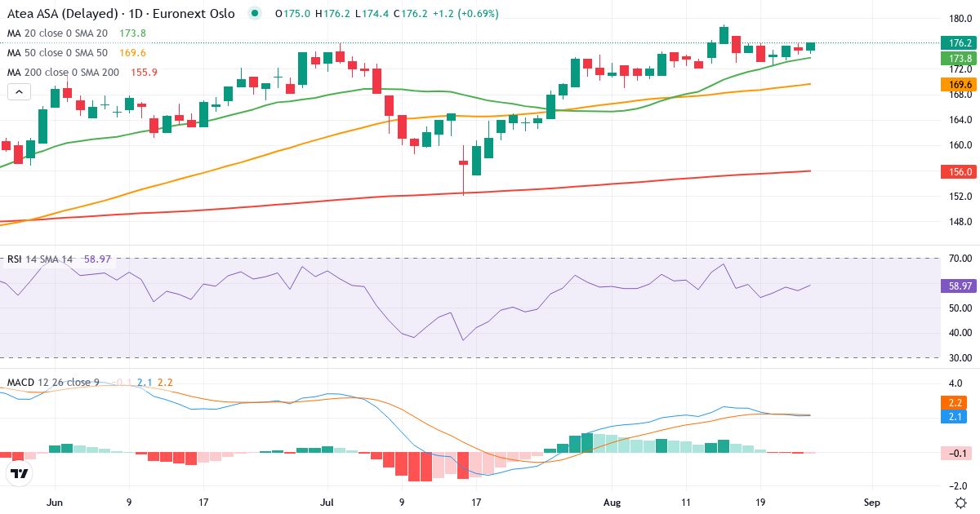
Task: Click the open value O175.0 in header
Action: (x=292, y=14)
